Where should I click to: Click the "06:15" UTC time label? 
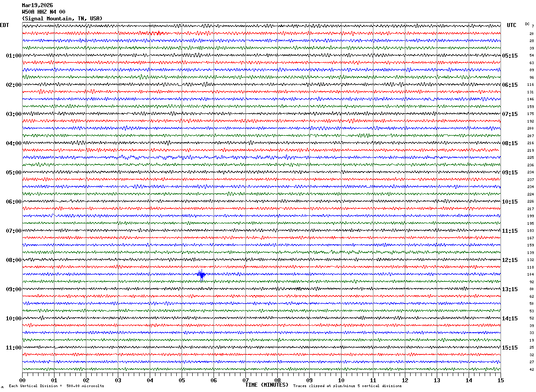510,85
